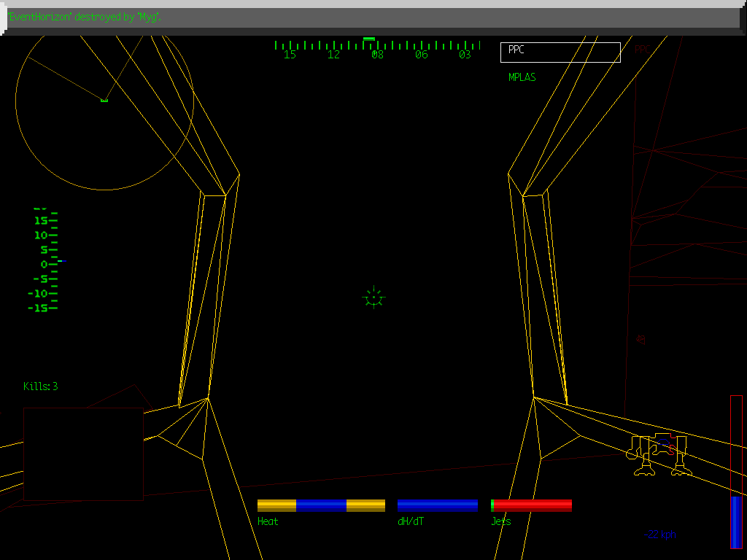Click the Heat gauge label
Viewport: 747px width, 560px height.
point(267,521)
